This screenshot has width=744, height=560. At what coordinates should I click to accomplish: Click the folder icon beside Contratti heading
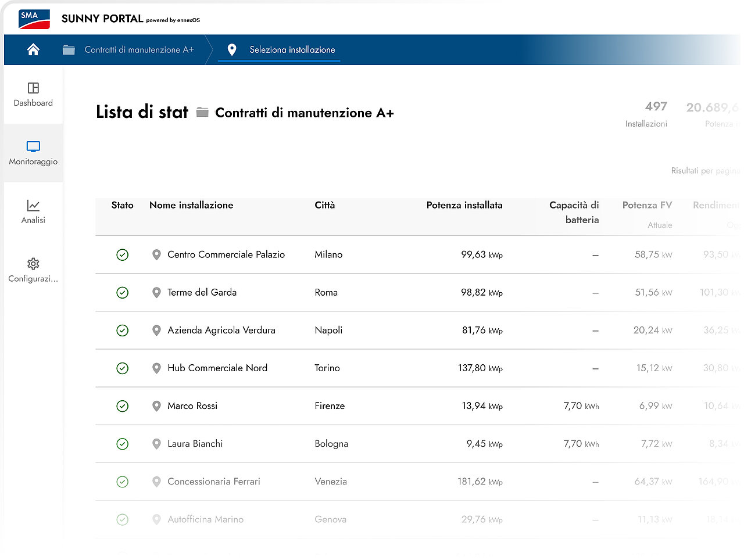(x=202, y=112)
